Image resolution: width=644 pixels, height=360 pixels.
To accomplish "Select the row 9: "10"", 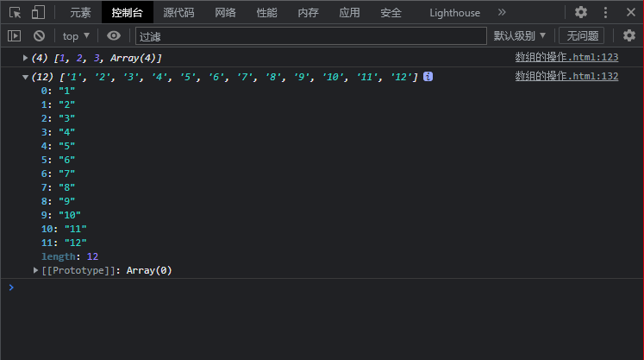I will 61,215.
